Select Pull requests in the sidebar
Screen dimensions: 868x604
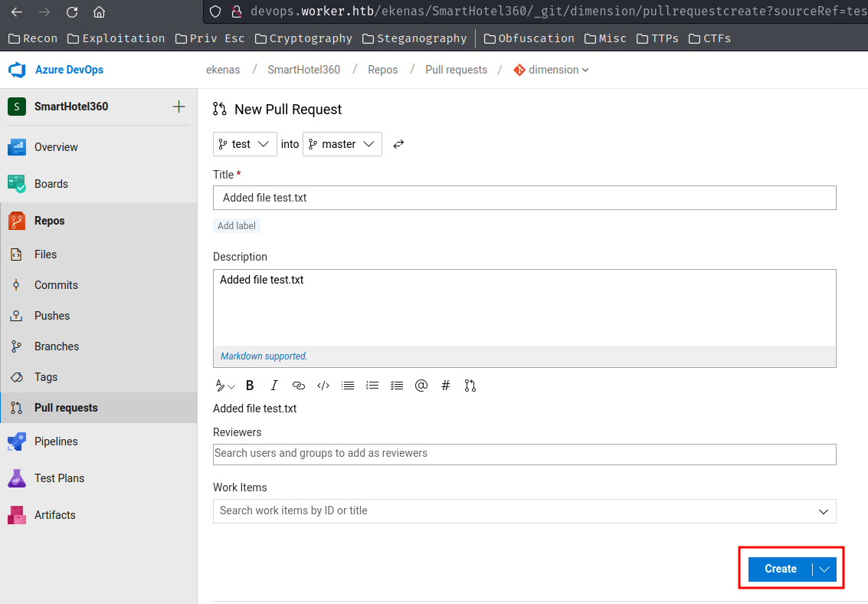pos(99,408)
